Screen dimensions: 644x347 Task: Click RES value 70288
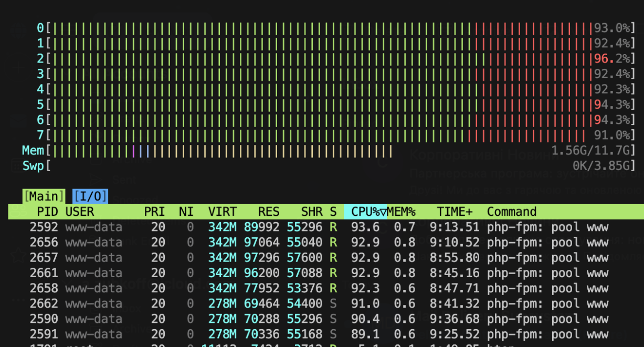pyautogui.click(x=261, y=319)
